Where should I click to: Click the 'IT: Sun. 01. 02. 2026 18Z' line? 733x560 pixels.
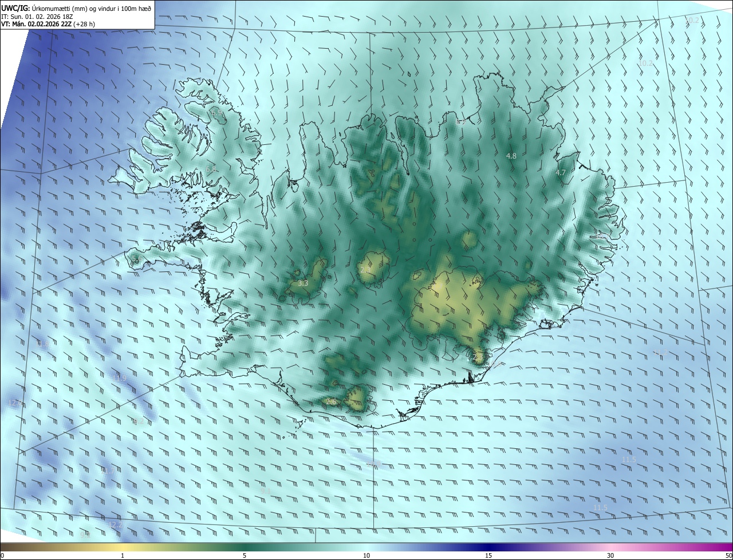(37, 16)
